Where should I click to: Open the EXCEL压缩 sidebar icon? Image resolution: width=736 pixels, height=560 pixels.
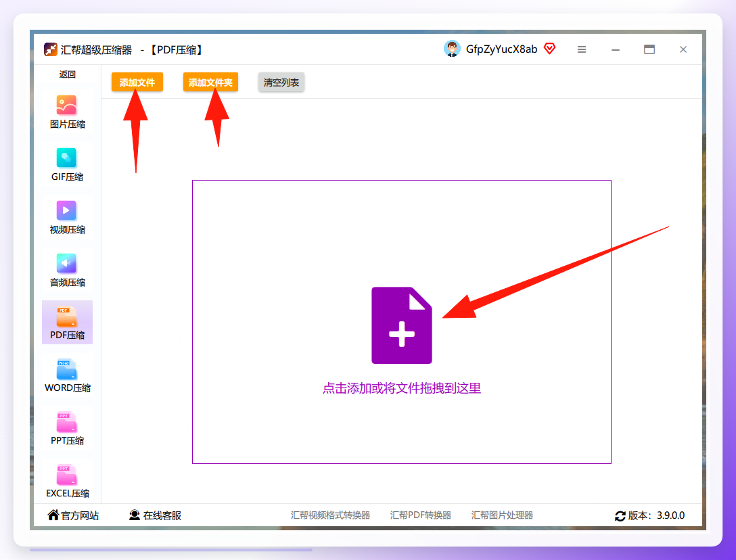click(66, 475)
